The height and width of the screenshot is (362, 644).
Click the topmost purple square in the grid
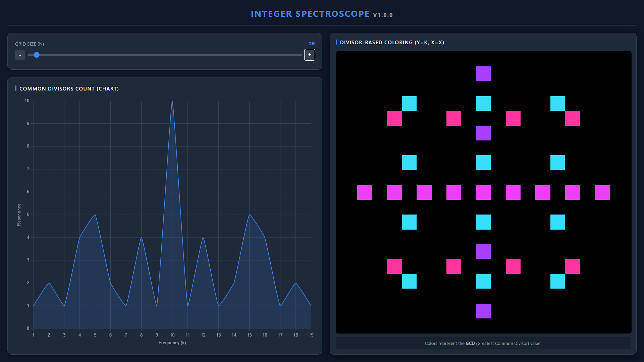[483, 74]
